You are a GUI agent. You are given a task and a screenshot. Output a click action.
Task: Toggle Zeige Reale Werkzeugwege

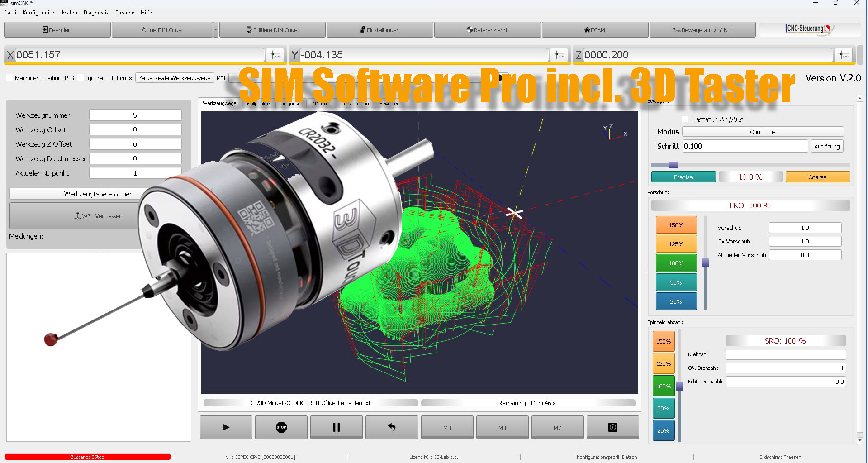[175, 78]
